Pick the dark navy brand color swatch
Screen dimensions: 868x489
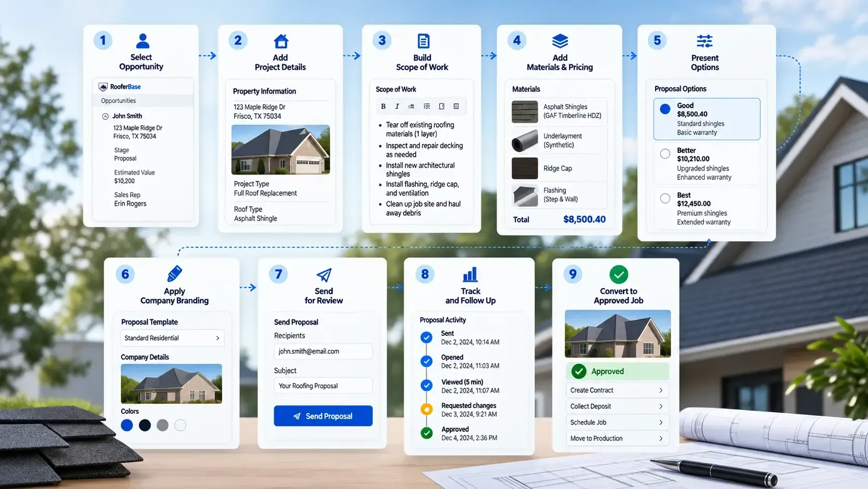(145, 425)
